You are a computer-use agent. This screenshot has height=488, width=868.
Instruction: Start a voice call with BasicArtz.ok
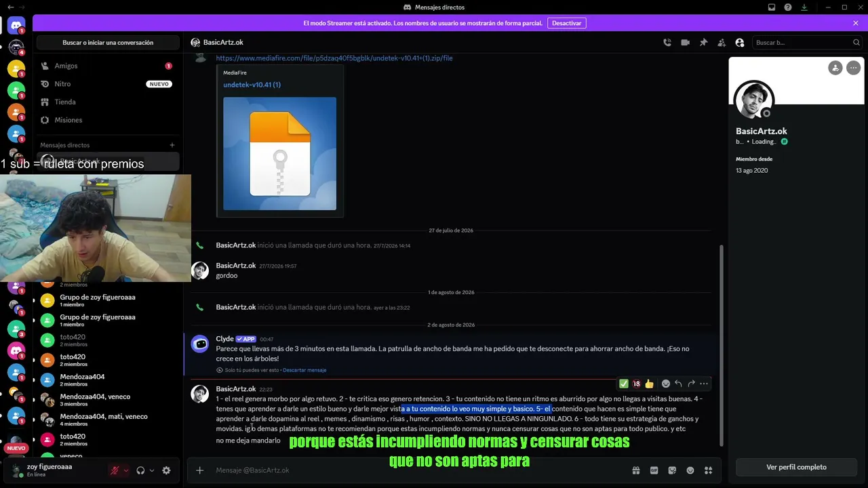tap(667, 42)
